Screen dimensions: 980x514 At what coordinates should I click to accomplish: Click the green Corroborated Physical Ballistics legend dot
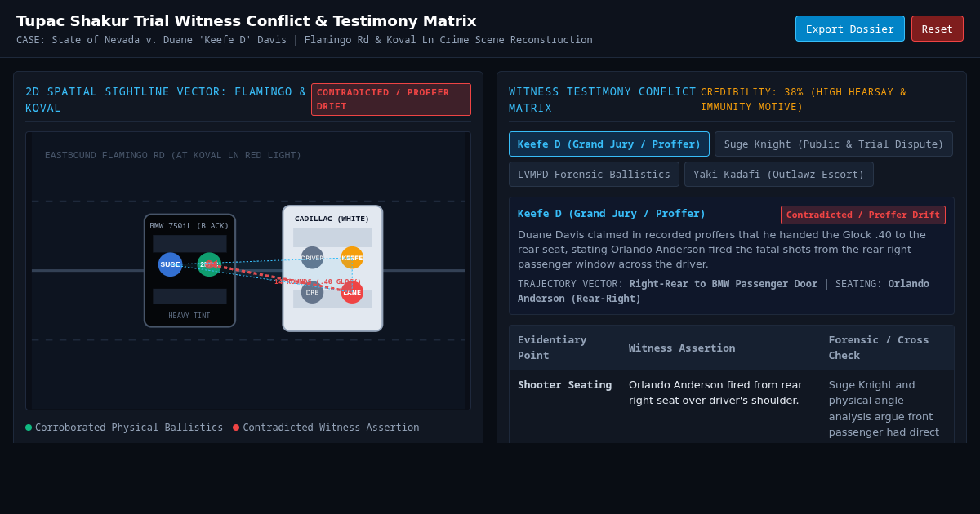pyautogui.click(x=29, y=428)
